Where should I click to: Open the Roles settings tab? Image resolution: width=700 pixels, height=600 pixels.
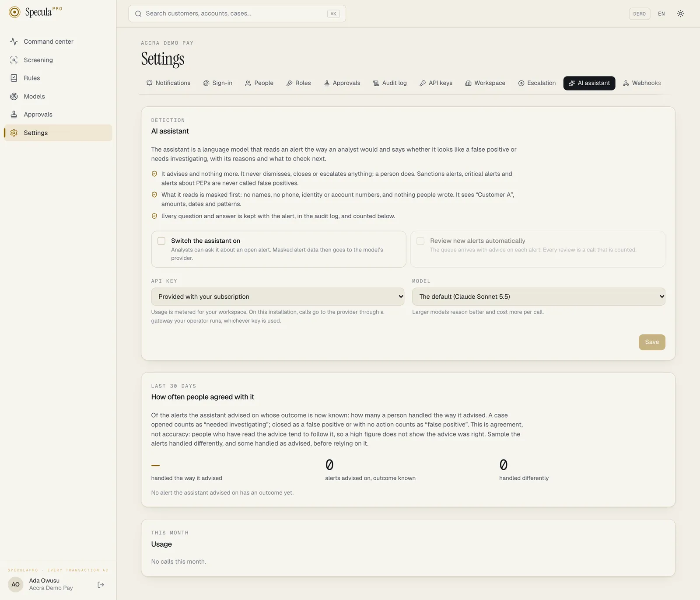tap(299, 83)
